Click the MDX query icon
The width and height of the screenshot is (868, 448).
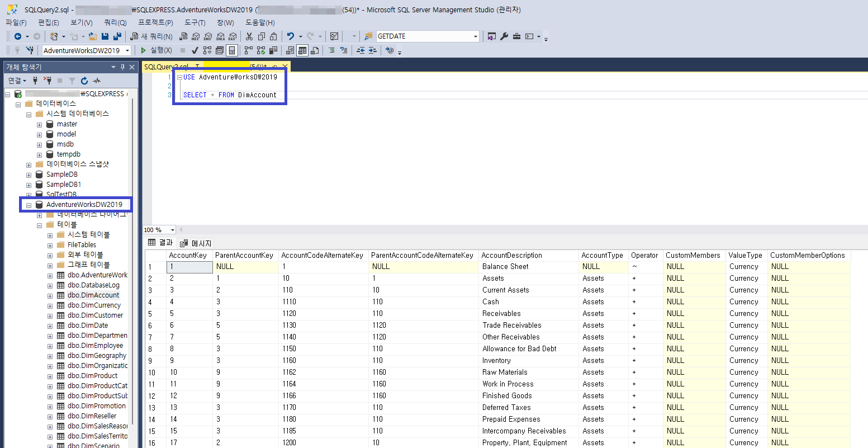tap(196, 36)
